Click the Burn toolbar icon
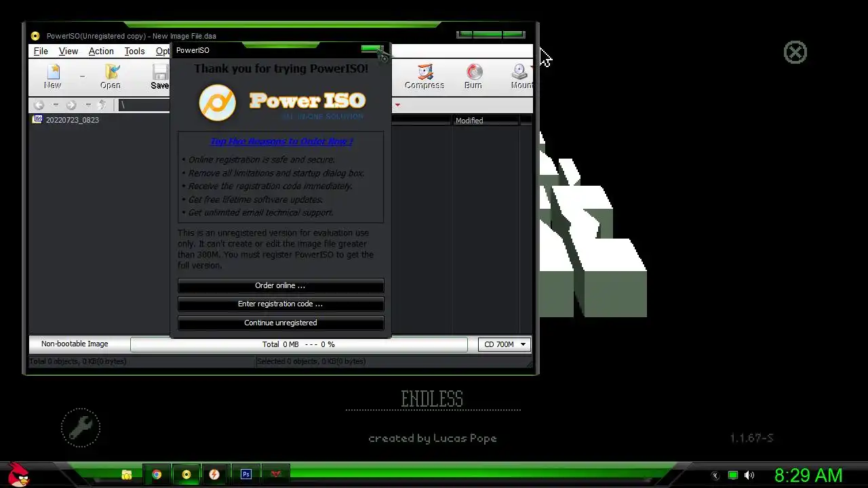Viewport: 868px width, 488px height. (x=473, y=76)
